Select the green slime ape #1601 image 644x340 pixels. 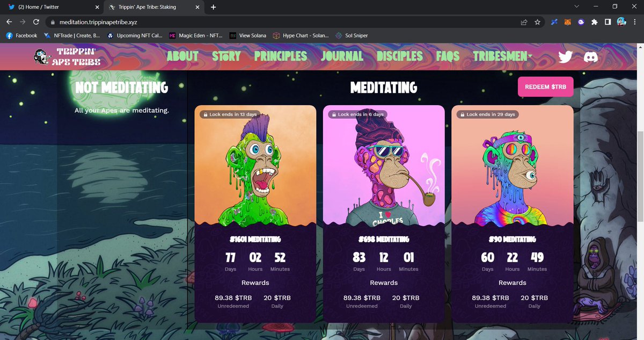255,167
